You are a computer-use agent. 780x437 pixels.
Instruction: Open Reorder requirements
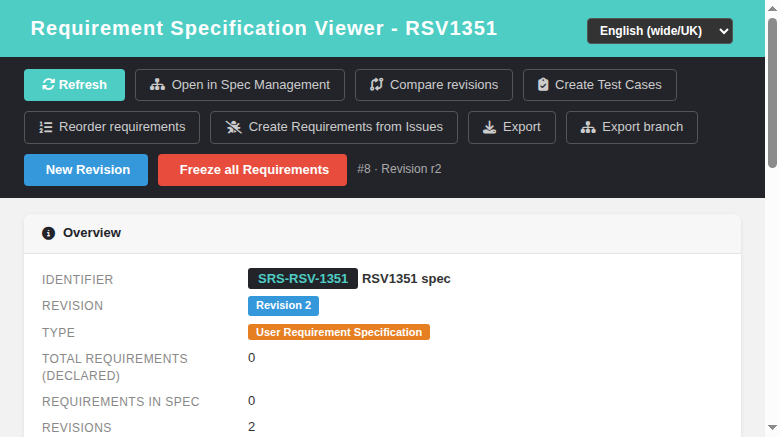pos(112,127)
